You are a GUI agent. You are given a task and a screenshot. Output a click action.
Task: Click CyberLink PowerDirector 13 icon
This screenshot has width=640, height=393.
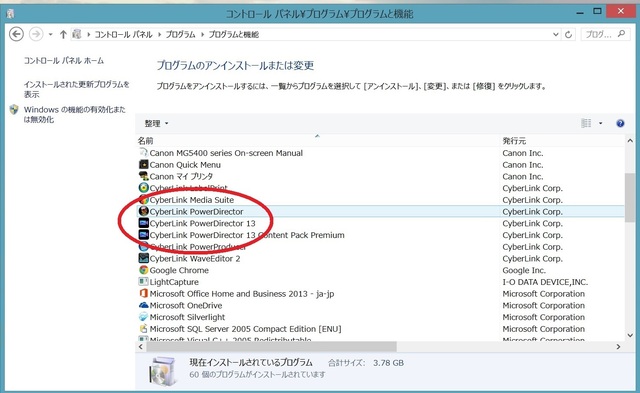point(143,223)
